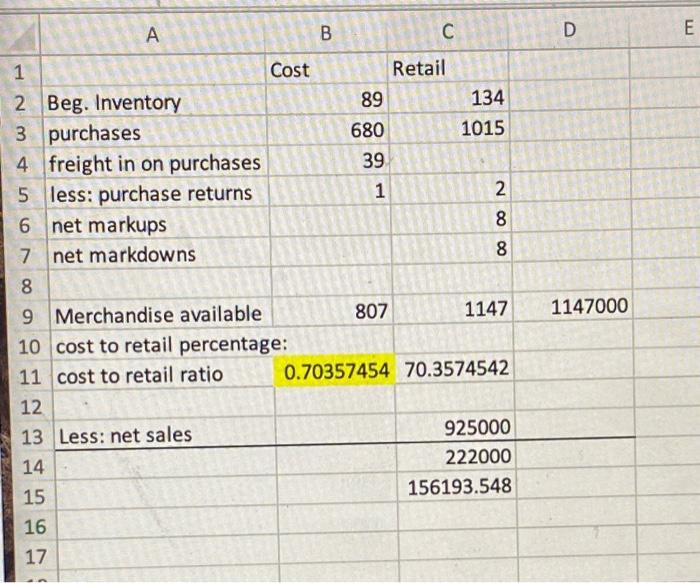Select row 10 header

coord(29,347)
